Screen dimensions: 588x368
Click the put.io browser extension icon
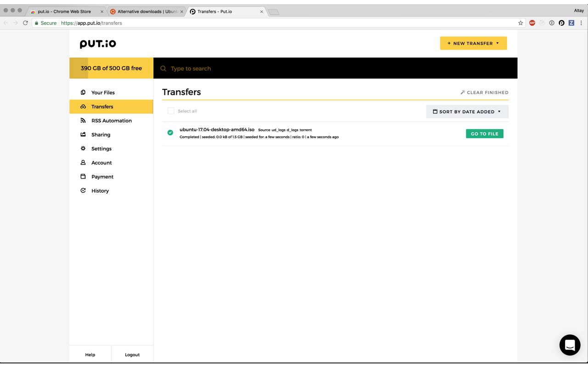[561, 23]
